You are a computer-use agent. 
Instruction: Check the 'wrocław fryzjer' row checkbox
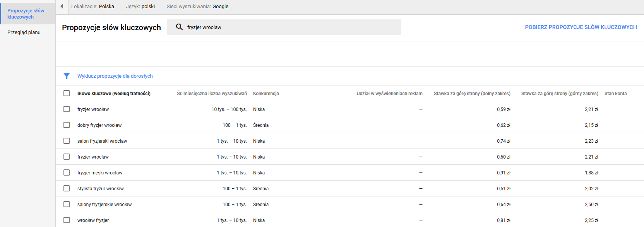click(67, 220)
